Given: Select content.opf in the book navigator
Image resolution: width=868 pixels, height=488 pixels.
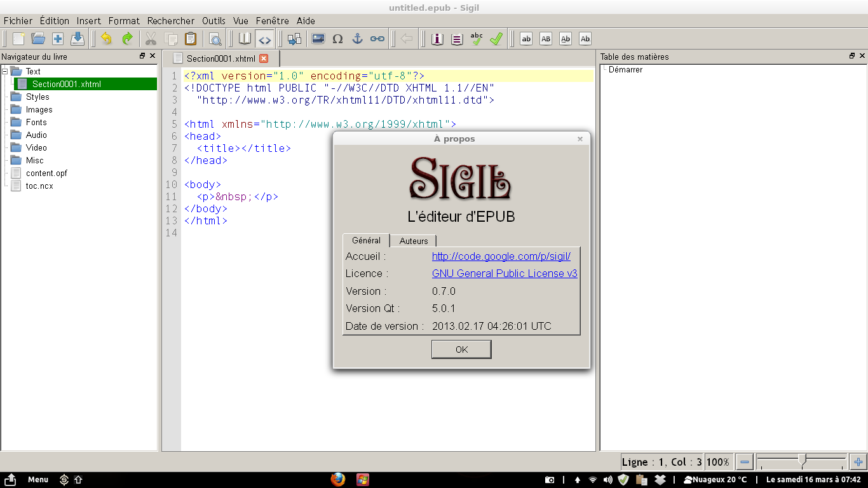Looking at the screenshot, I should pos(46,173).
